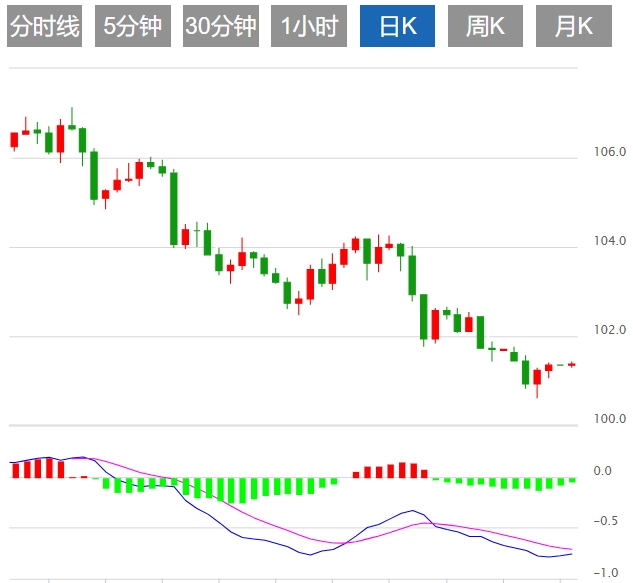Click the highlighted 日K tab

(x=398, y=27)
